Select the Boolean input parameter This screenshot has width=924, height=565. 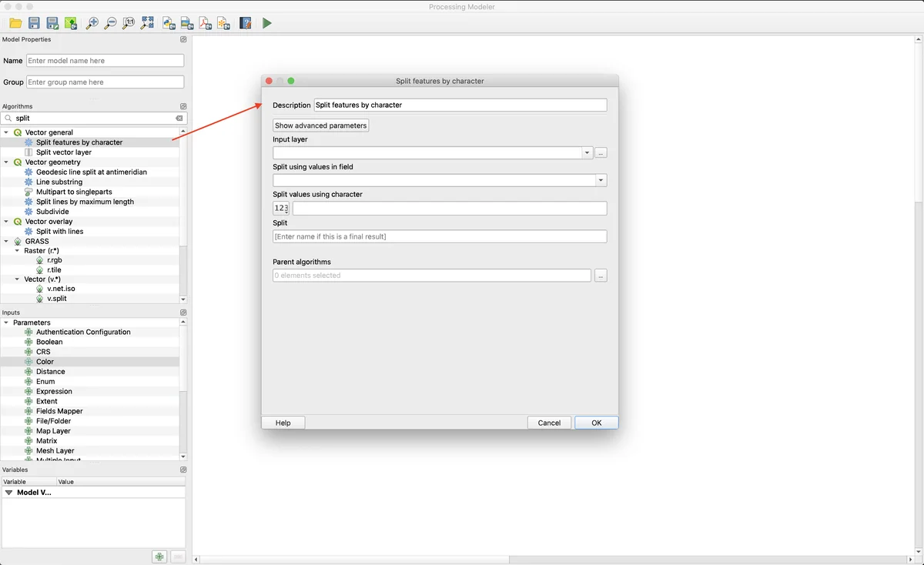pyautogui.click(x=49, y=342)
